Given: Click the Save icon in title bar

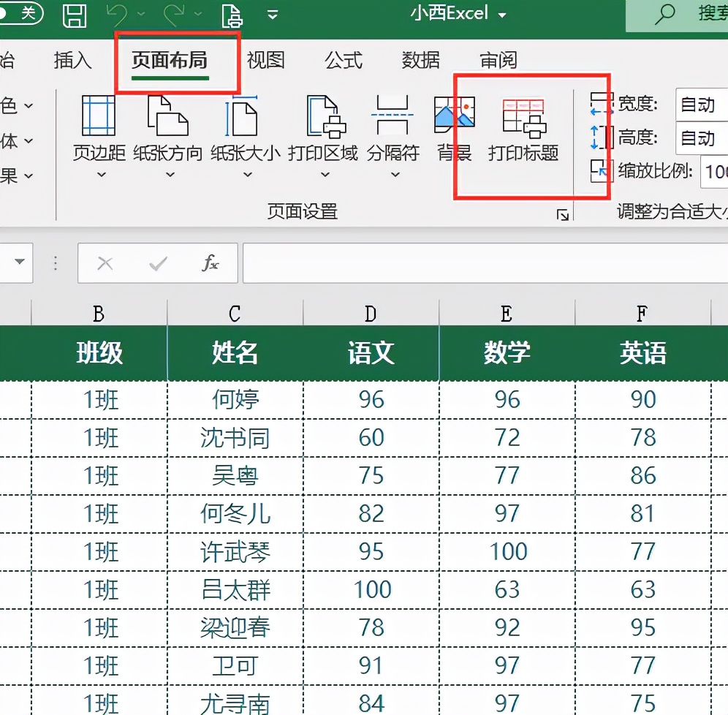Looking at the screenshot, I should pos(75,16).
